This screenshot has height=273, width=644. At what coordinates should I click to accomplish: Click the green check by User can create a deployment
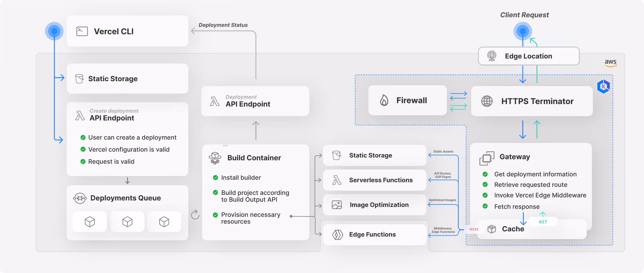point(83,137)
